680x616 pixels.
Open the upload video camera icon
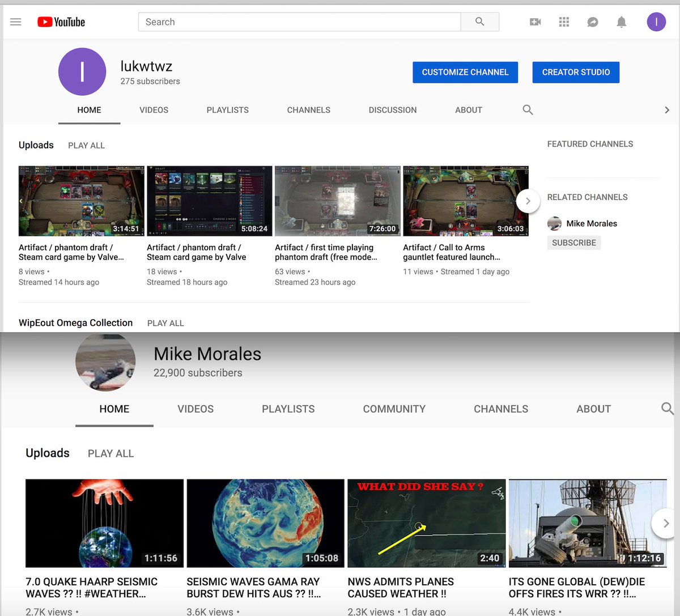535,22
